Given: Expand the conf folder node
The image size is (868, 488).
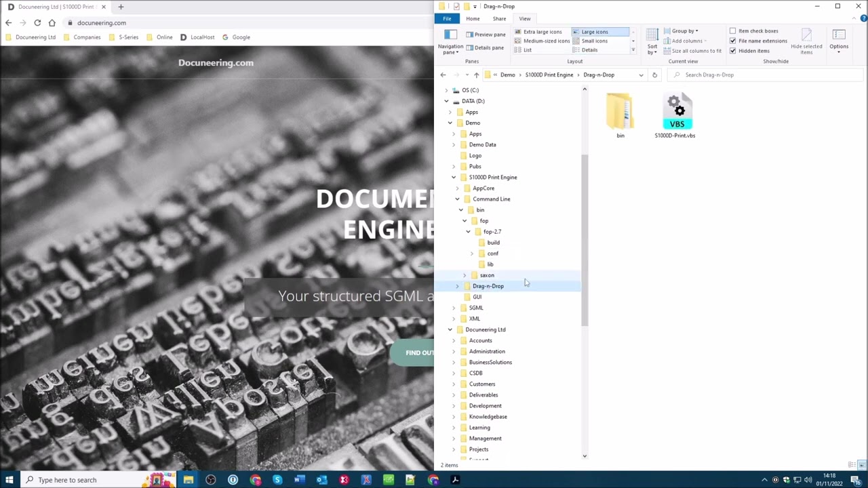Looking at the screenshot, I should coord(472,253).
